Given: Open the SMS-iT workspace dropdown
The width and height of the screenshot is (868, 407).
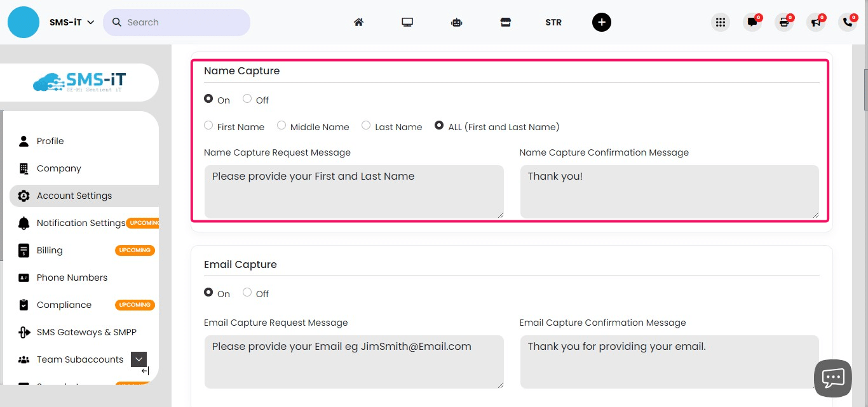Looking at the screenshot, I should [x=71, y=22].
